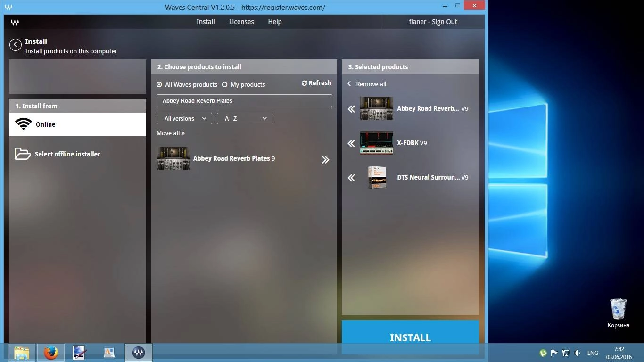Click flaner - Sign Out

[x=433, y=22]
